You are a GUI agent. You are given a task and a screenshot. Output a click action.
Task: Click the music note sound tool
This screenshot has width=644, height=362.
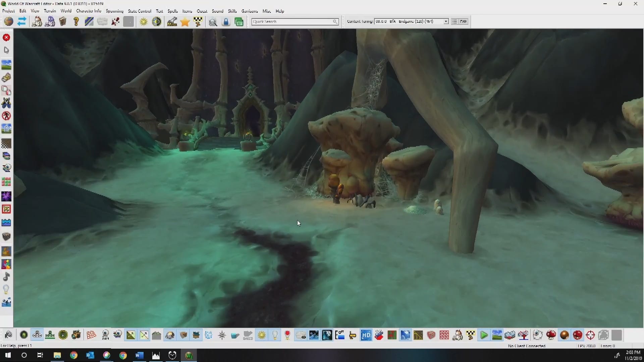pyautogui.click(x=6, y=277)
